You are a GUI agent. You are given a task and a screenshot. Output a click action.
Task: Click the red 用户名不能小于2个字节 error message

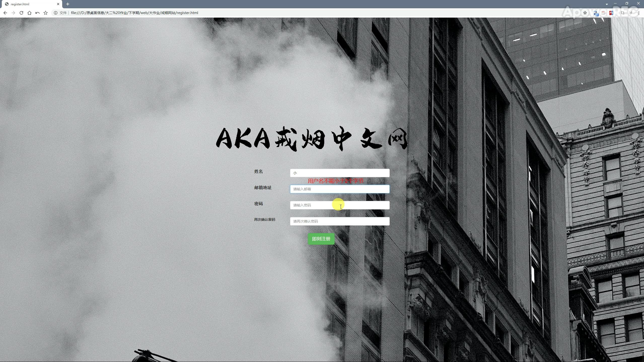click(x=336, y=181)
